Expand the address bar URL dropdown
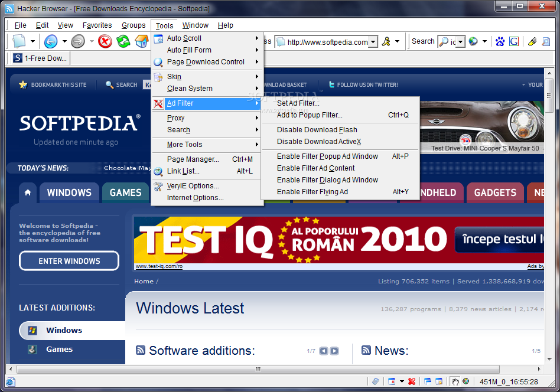560x392 pixels. [x=373, y=42]
